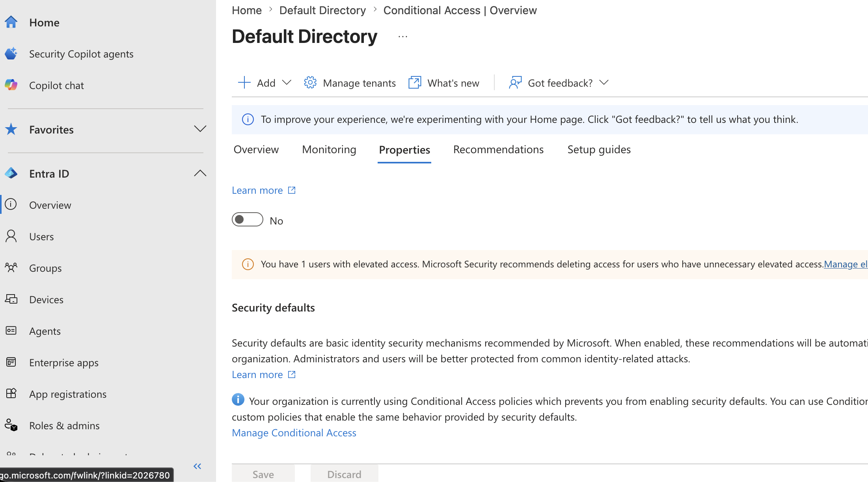
Task: Click the Manage Conditional Access link
Action: 294,433
